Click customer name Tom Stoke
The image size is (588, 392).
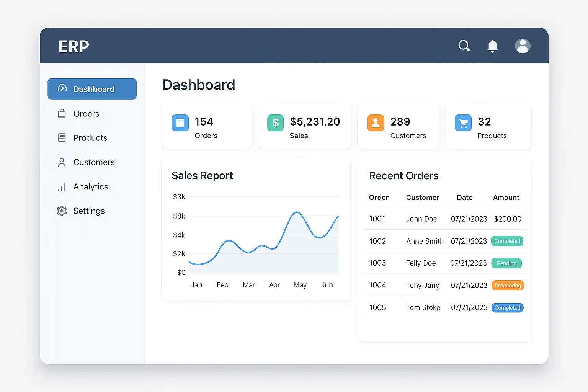click(423, 307)
